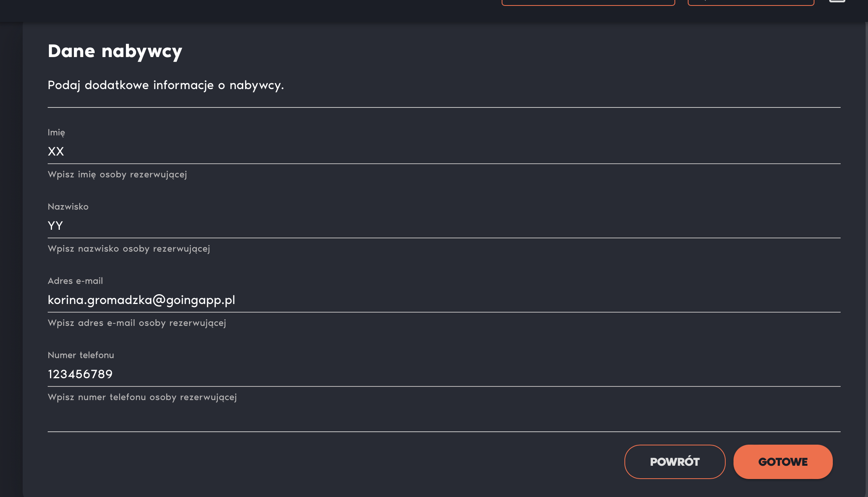Viewport: 868px width, 497px height.
Task: Click the POWRÓT button
Action: pyautogui.click(x=675, y=461)
